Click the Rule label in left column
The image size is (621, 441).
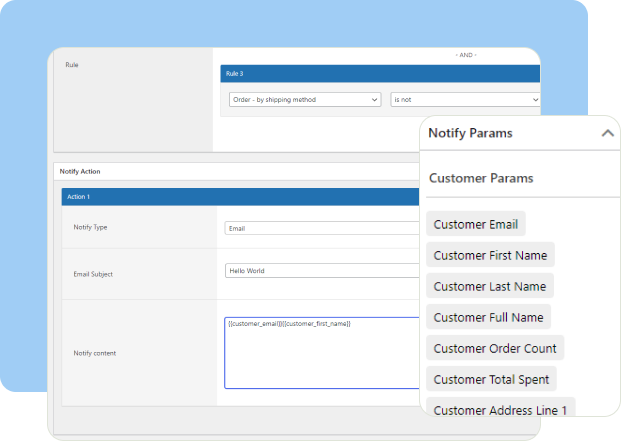(x=72, y=65)
